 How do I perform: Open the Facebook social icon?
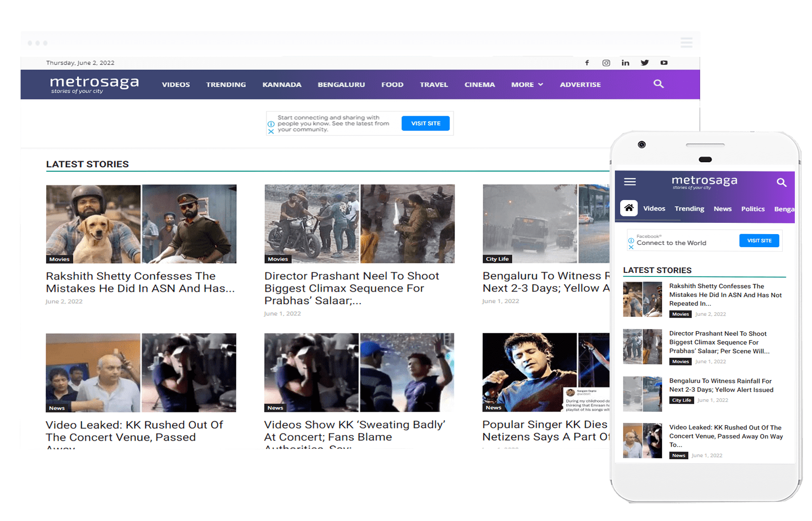point(587,63)
